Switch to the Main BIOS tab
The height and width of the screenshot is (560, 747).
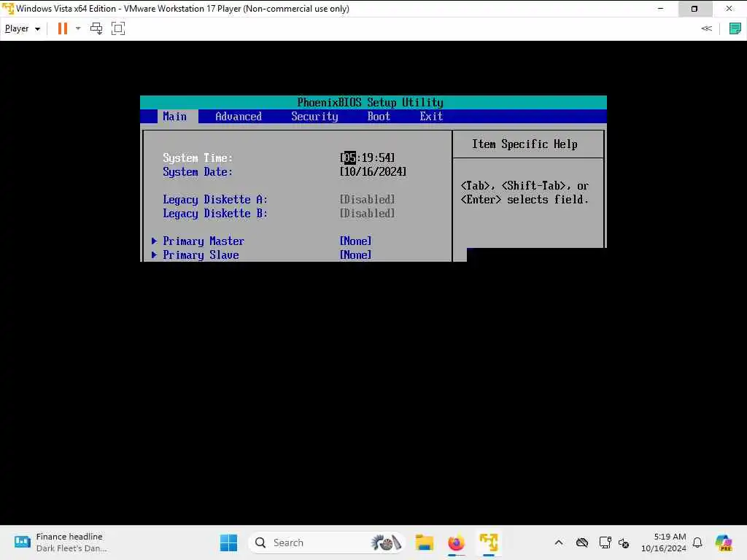tap(175, 116)
